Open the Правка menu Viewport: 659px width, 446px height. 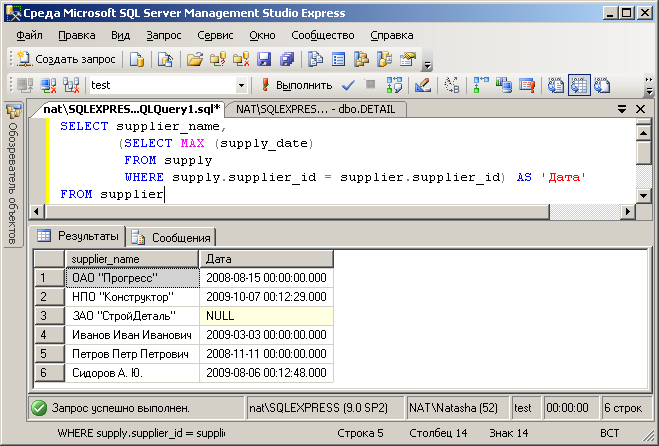[x=77, y=35]
